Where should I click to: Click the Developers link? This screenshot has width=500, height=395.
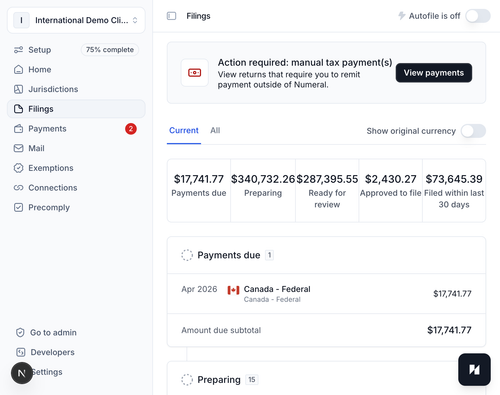coord(52,352)
